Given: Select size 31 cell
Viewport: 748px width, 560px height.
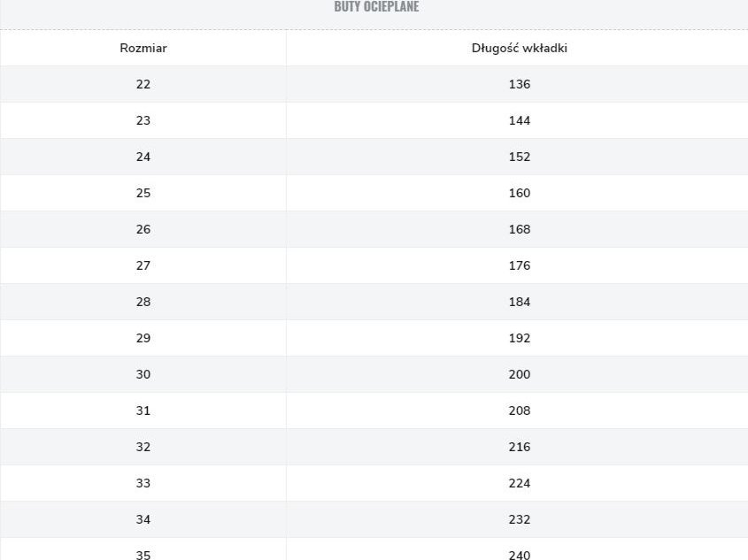Looking at the screenshot, I should point(143,410).
